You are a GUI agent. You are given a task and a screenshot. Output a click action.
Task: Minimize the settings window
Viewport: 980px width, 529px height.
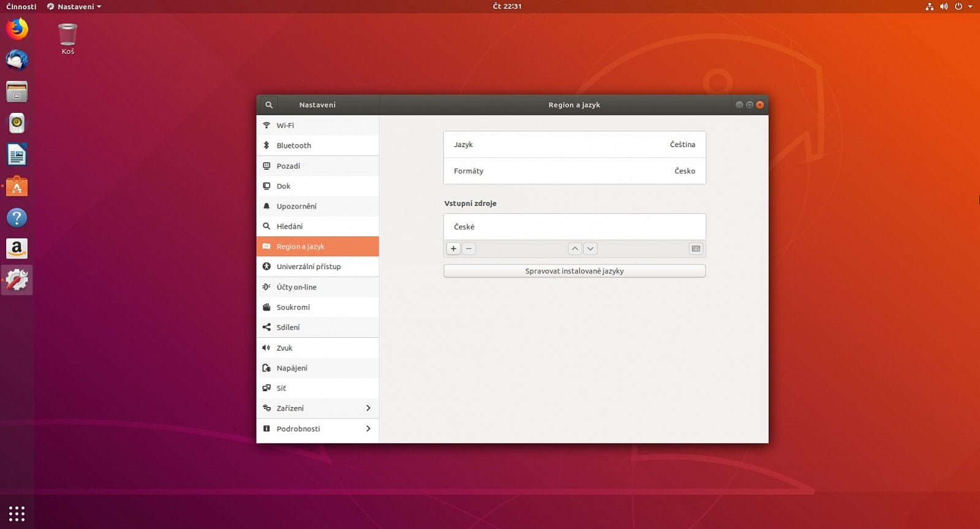pos(739,105)
